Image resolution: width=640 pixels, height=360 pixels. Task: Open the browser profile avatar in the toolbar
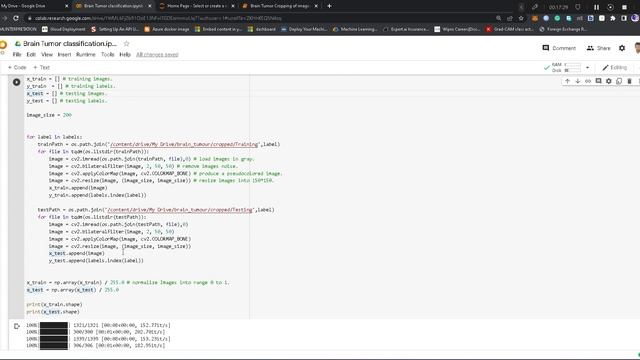[635, 18]
